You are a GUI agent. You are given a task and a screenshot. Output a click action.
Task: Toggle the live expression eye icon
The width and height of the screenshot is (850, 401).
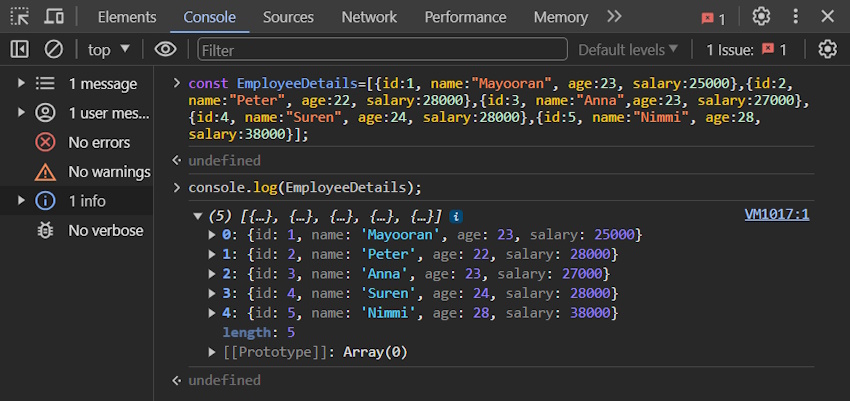(165, 50)
